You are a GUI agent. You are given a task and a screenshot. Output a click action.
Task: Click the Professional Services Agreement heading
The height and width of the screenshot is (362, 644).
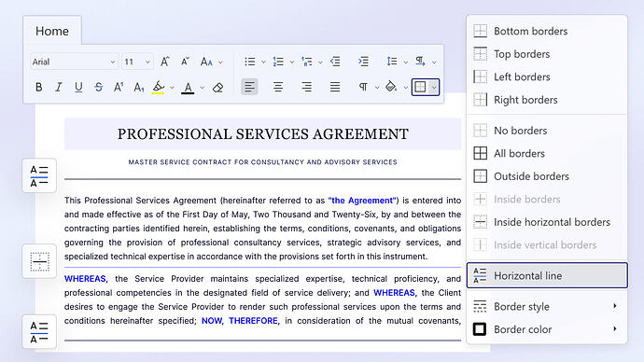pyautogui.click(x=263, y=134)
